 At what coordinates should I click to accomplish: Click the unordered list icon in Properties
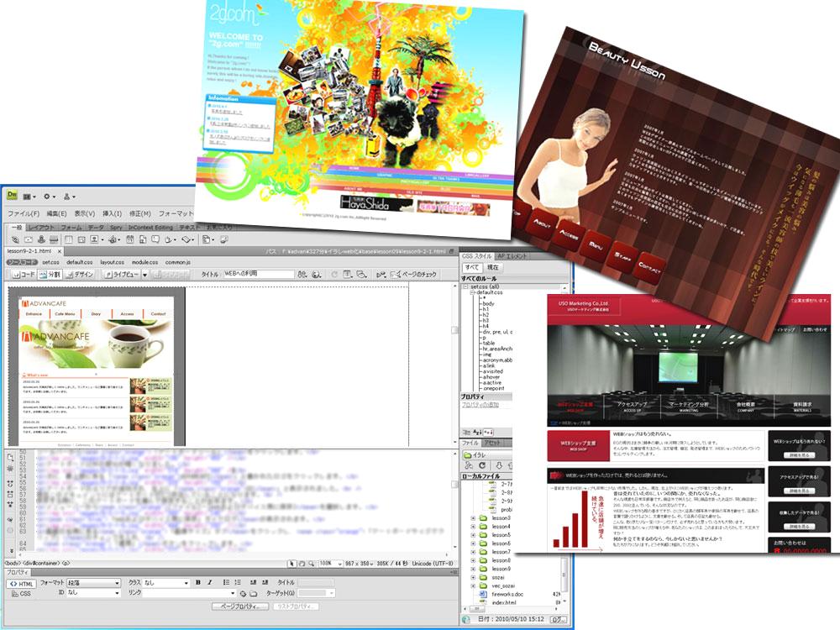coord(227,582)
